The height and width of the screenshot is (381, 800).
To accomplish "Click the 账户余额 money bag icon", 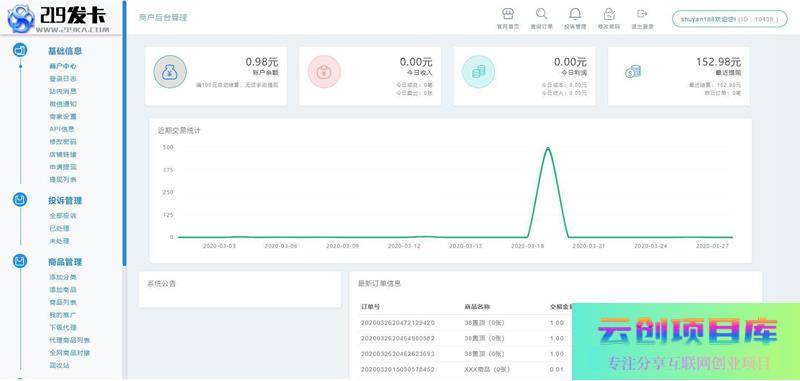I will pos(170,72).
